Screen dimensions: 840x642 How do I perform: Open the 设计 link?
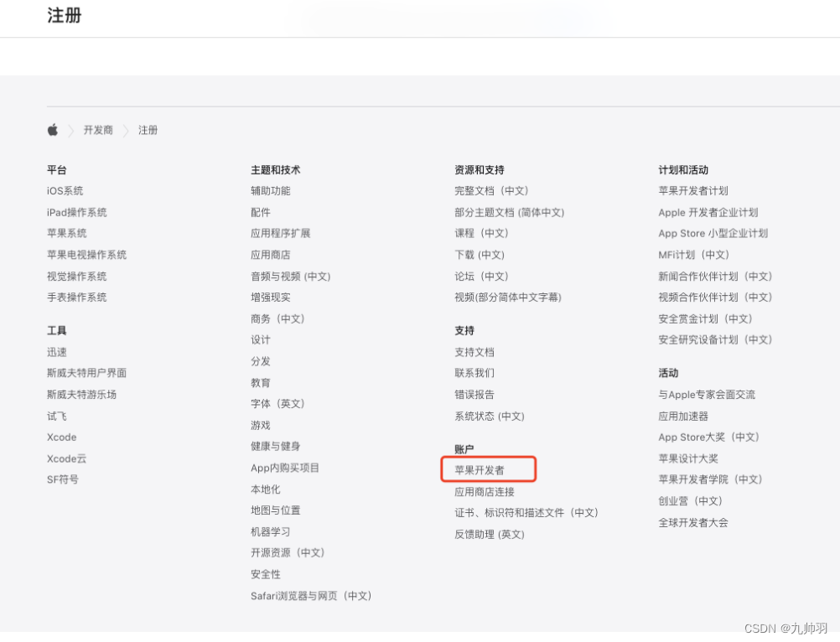pyautogui.click(x=261, y=340)
